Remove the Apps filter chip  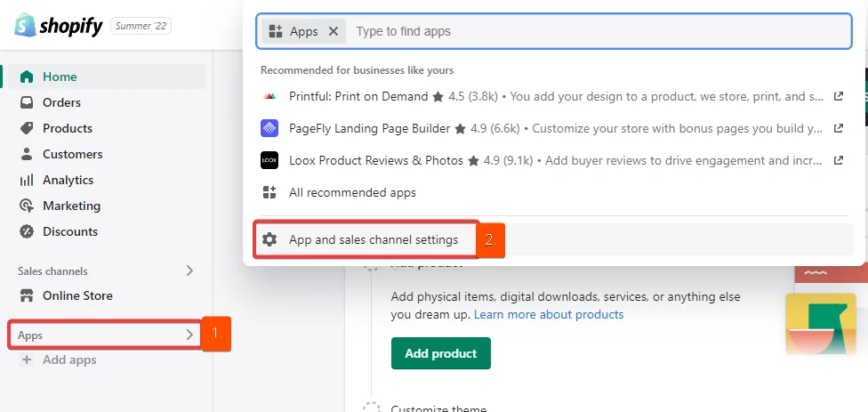pos(334,31)
